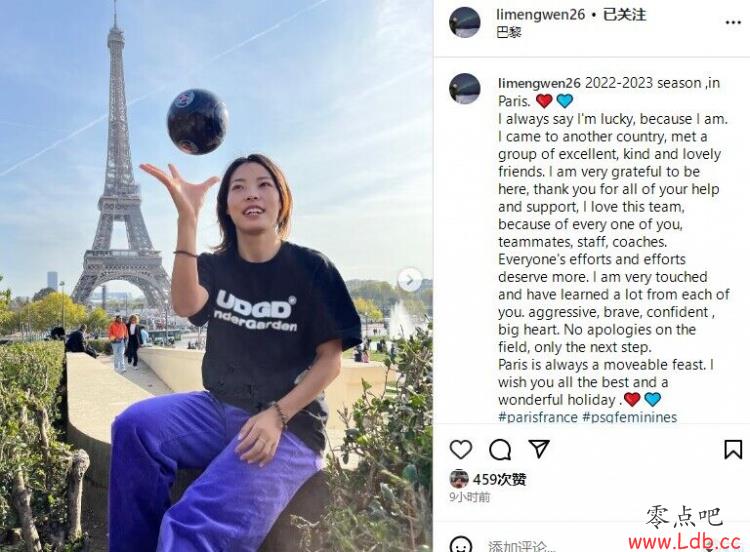Open emoji picker smiley icon
The image size is (750, 552).
(461, 544)
